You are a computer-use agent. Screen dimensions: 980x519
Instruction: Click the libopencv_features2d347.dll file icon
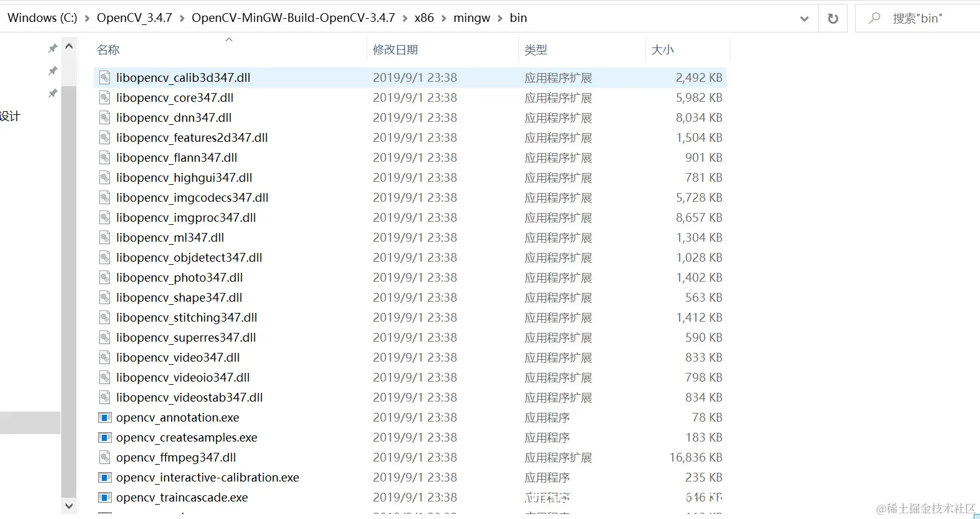105,137
